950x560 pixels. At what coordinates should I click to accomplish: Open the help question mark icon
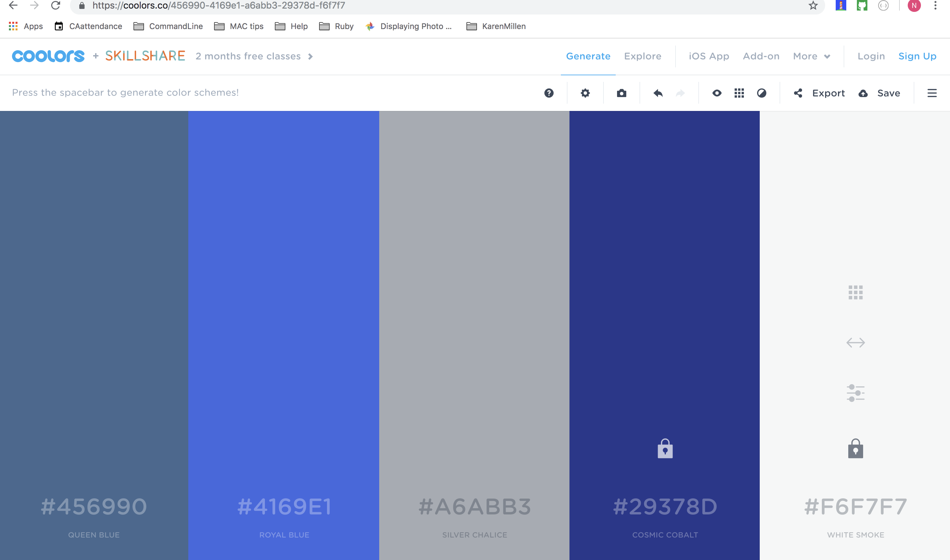(x=549, y=93)
